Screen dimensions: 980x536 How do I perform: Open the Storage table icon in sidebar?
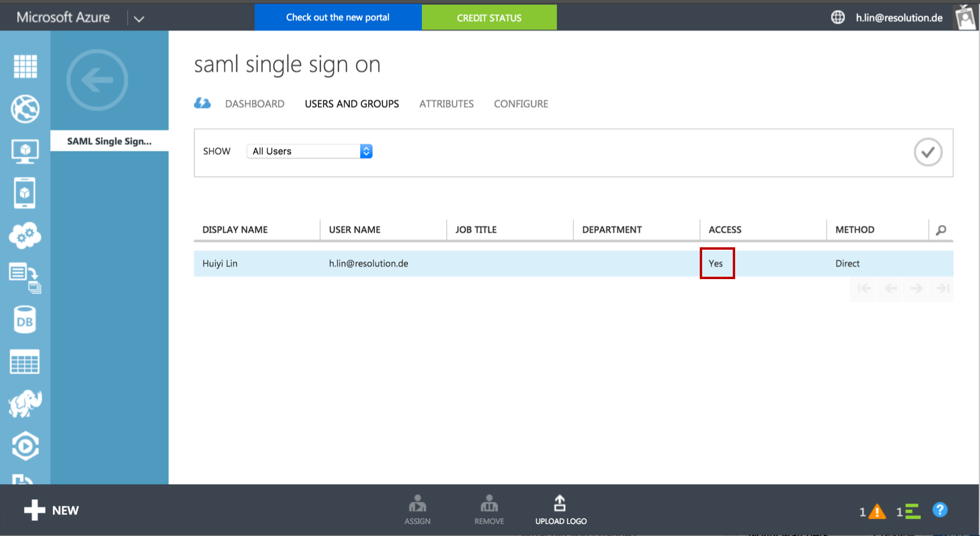tap(25, 362)
